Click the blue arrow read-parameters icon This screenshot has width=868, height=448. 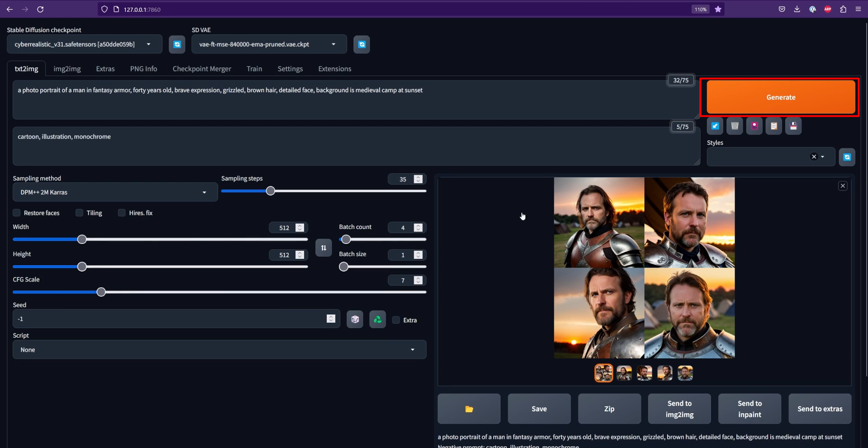coord(715,126)
